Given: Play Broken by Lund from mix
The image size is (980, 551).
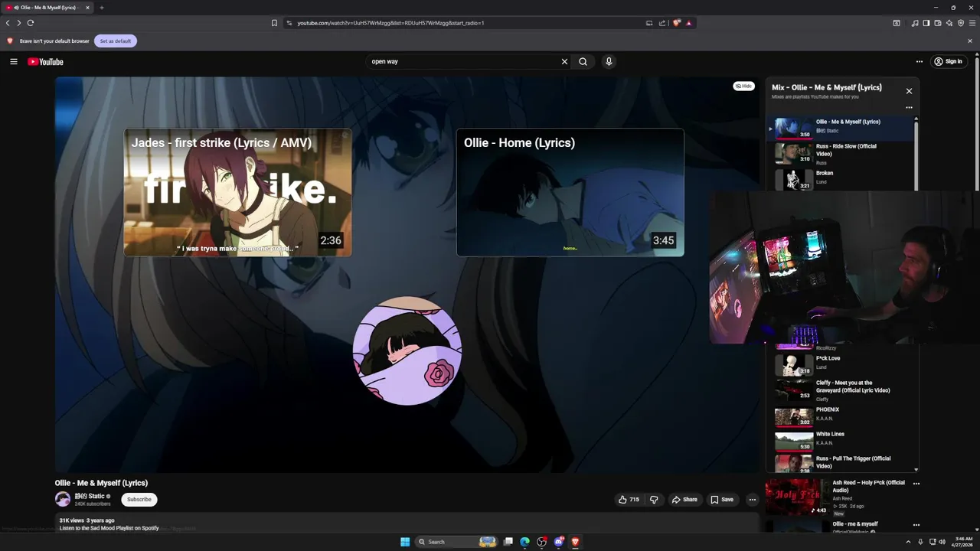Looking at the screenshot, I should point(841,179).
